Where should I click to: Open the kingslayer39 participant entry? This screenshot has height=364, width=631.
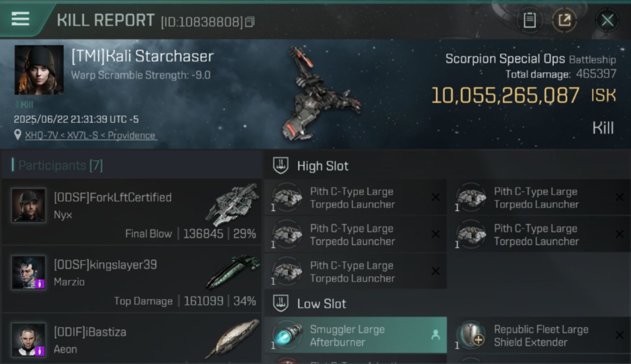132,279
